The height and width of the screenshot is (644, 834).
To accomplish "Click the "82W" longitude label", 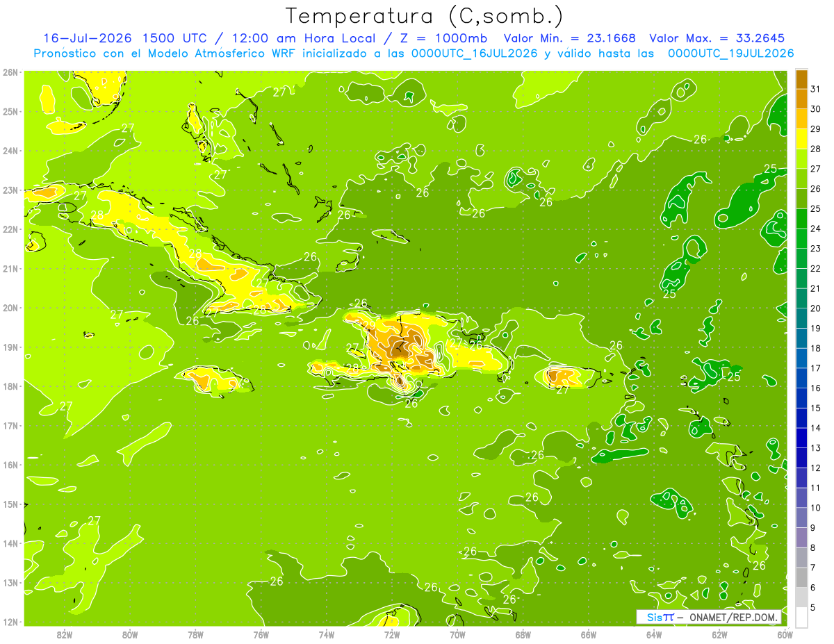I will click(x=65, y=634).
